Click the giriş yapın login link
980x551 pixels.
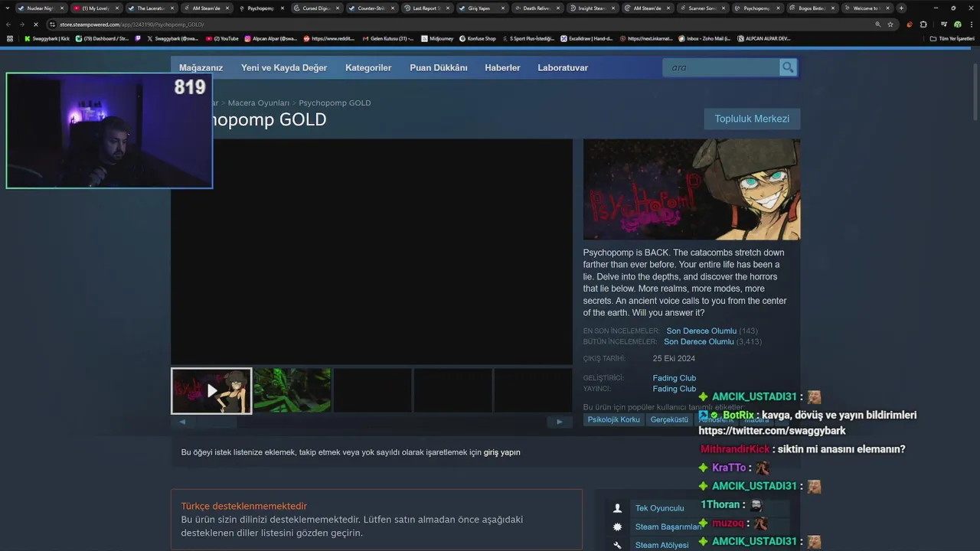(x=501, y=452)
